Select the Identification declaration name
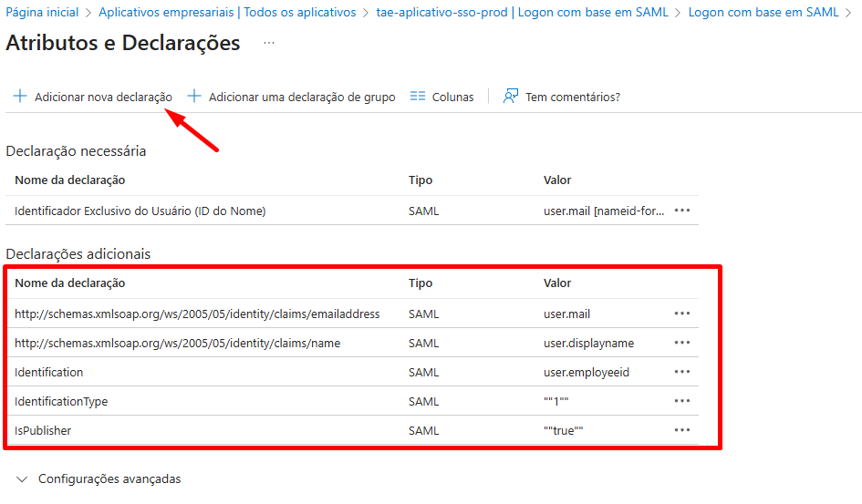This screenshot has height=504, width=862. click(x=49, y=372)
